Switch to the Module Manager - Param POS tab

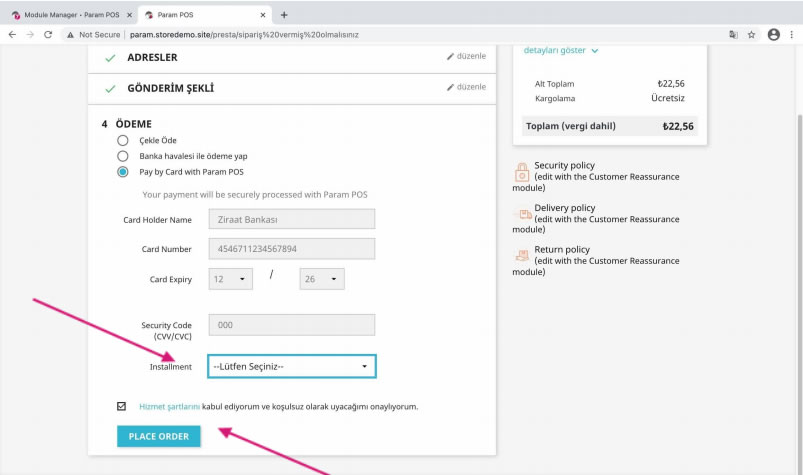(x=72, y=15)
